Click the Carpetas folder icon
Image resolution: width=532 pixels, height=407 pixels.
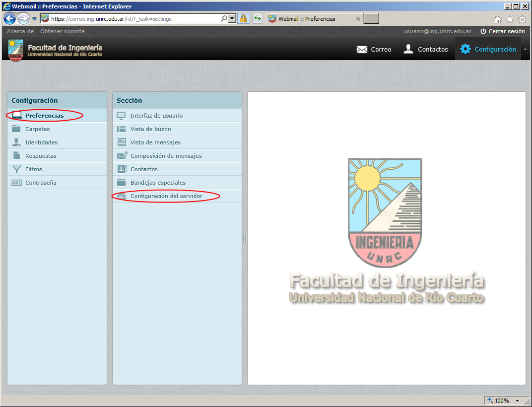point(16,129)
